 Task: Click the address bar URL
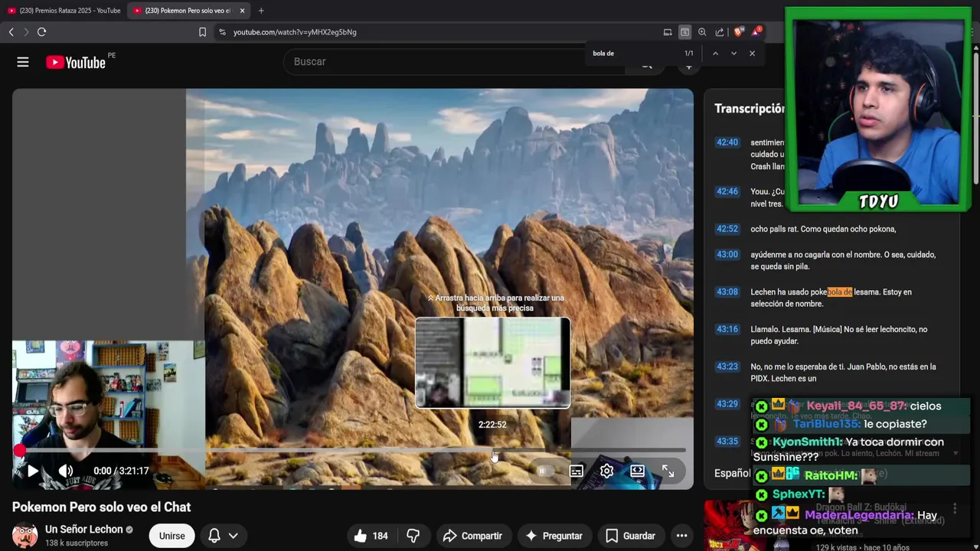(295, 32)
